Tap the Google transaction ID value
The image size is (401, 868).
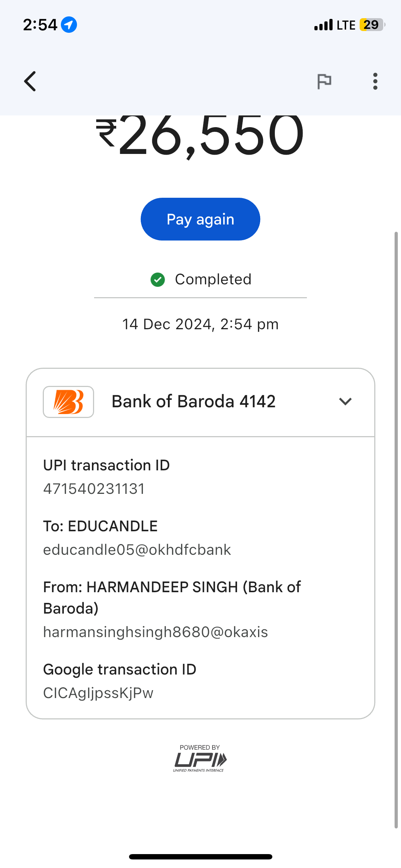click(x=98, y=693)
